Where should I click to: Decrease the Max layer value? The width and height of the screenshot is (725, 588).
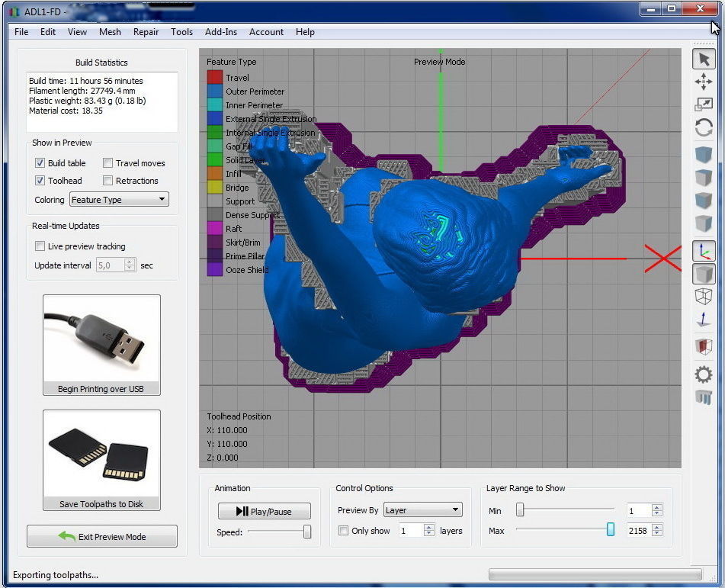(657, 533)
